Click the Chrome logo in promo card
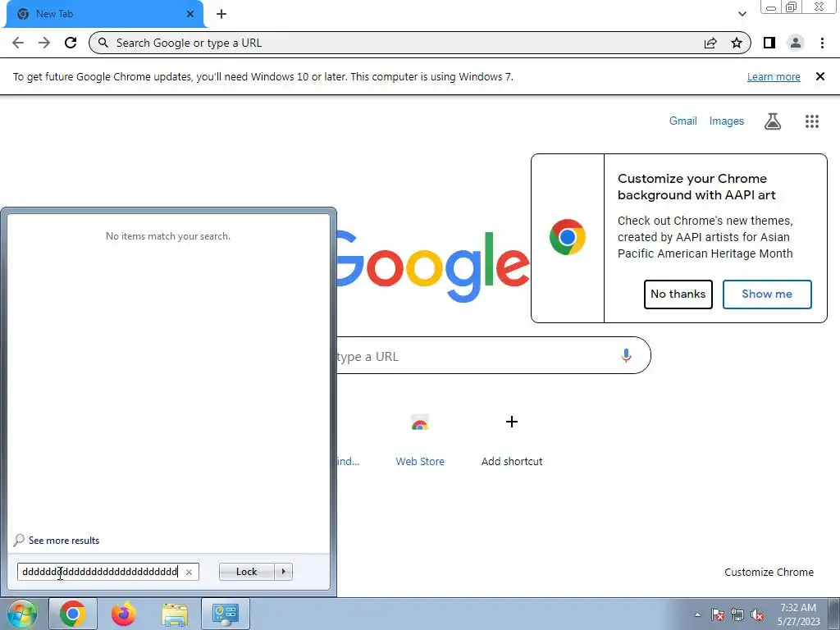Screen dimensions: 840x630 tap(568, 237)
